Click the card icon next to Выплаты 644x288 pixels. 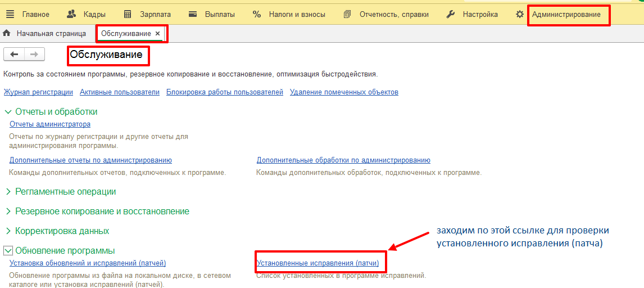(x=193, y=15)
